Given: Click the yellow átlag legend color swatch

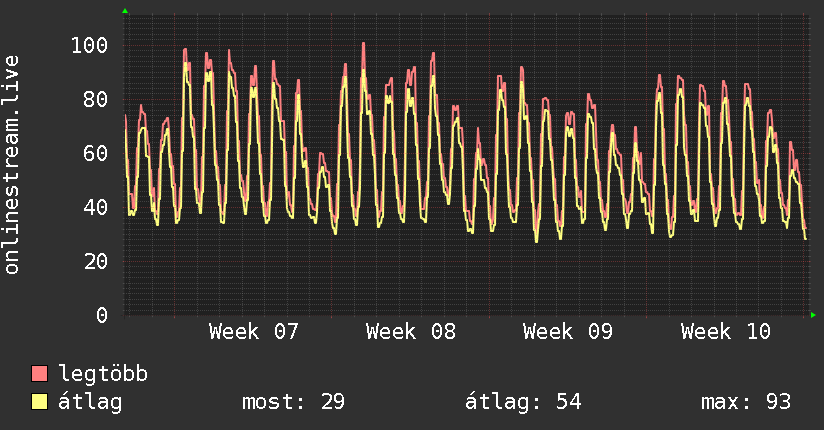Looking at the screenshot, I should (39, 401).
